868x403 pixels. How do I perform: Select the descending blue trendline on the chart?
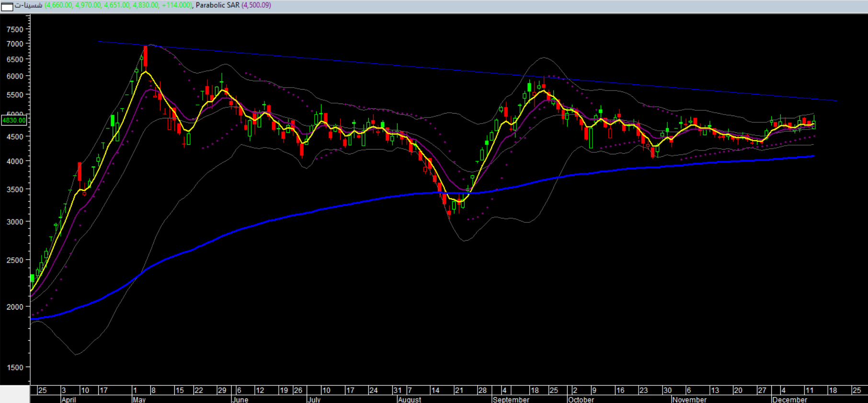tap(468, 71)
